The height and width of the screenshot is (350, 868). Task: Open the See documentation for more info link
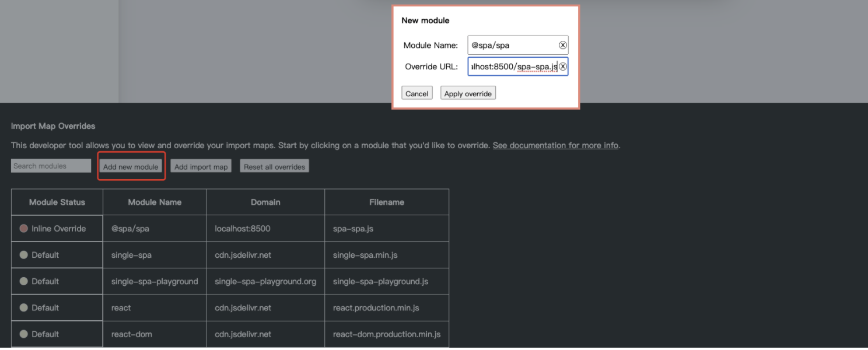555,145
